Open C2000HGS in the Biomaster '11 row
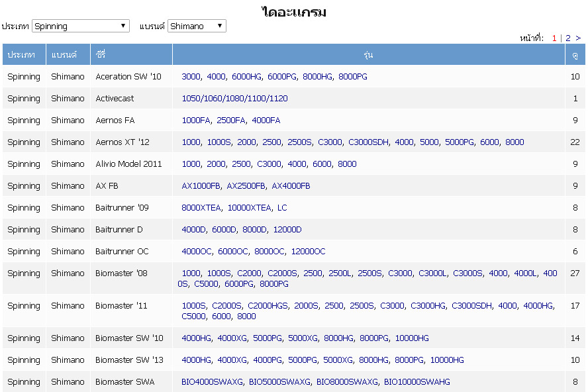 click(268, 306)
